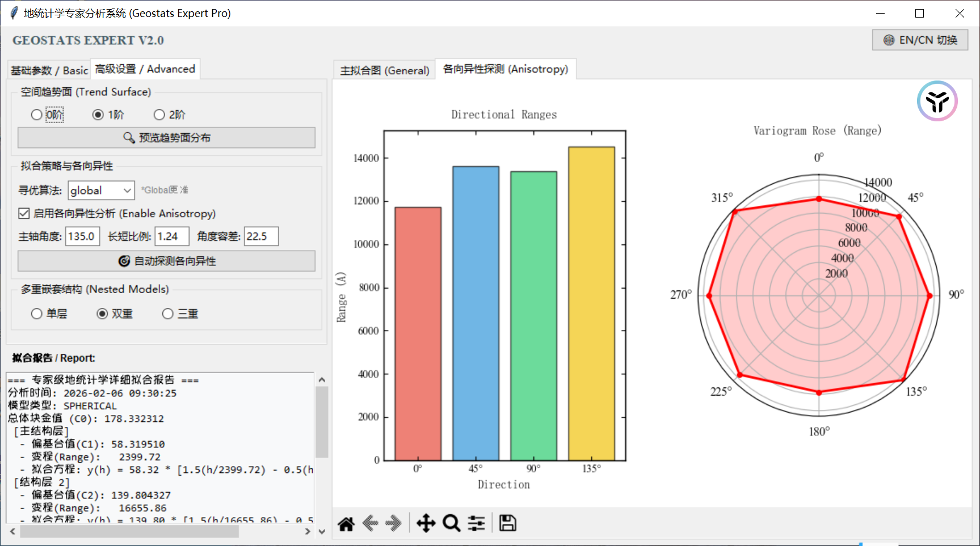Image resolution: width=980 pixels, height=546 pixels.
Task: Select the 0阶 trend surface option
Action: point(37,115)
